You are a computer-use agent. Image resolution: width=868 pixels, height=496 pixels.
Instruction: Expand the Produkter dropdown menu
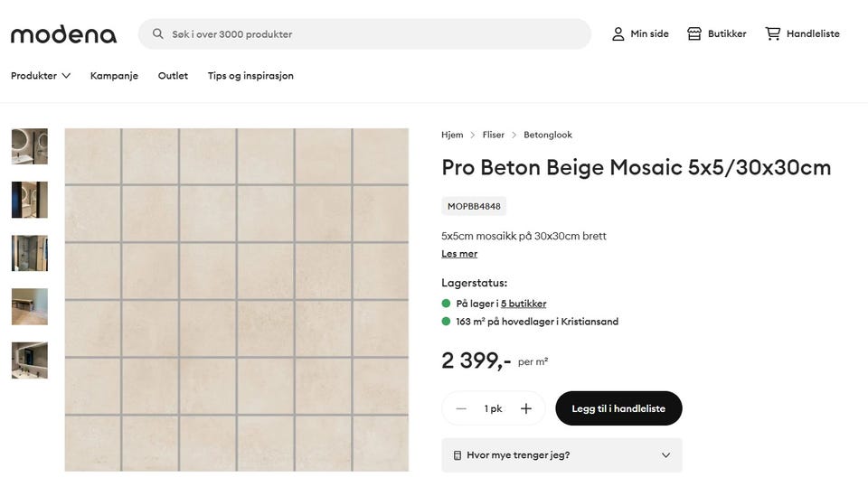coord(41,76)
